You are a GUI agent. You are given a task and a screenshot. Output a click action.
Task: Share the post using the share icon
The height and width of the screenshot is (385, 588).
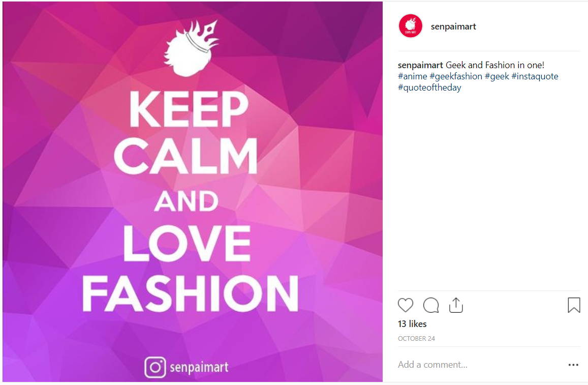click(x=456, y=305)
